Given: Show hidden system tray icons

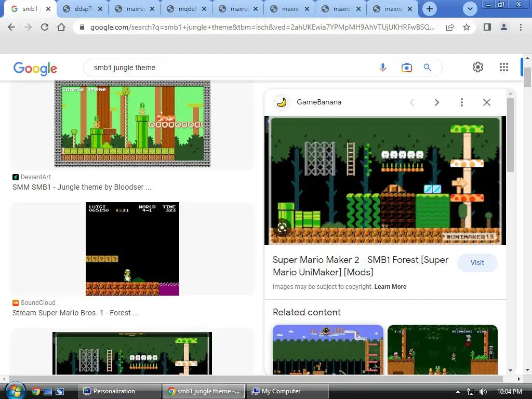Looking at the screenshot, I should [458, 392].
